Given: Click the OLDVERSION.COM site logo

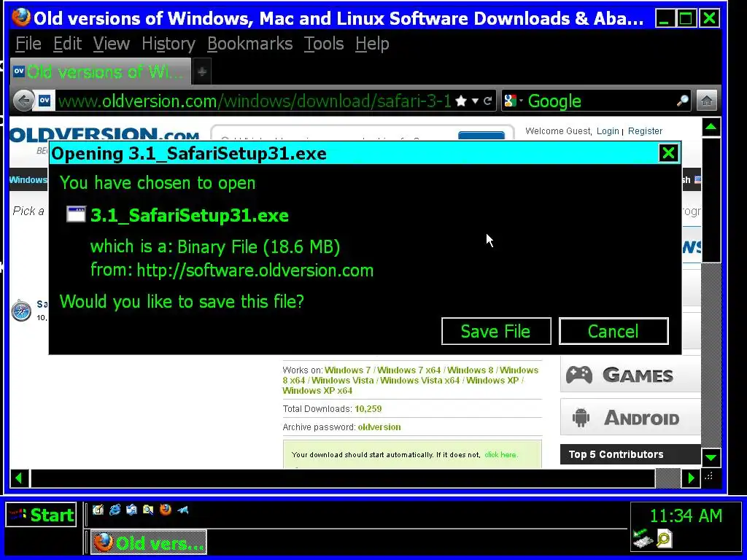Looking at the screenshot, I should (104, 135).
